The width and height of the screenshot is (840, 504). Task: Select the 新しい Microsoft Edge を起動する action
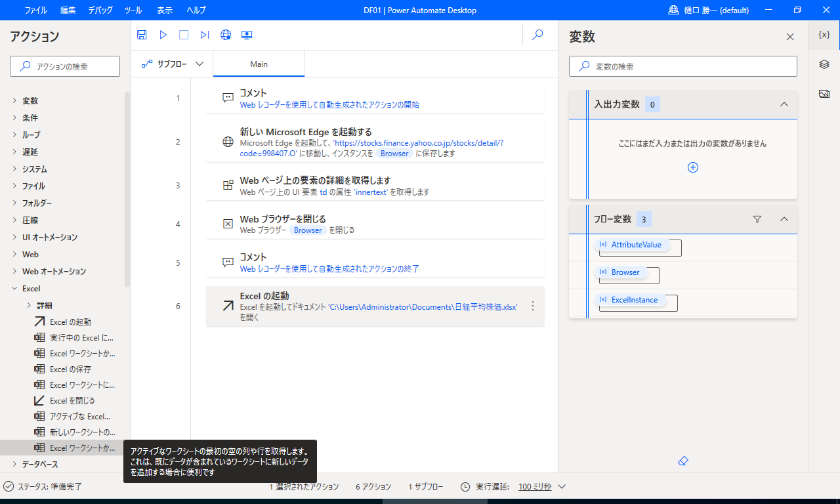click(x=375, y=142)
